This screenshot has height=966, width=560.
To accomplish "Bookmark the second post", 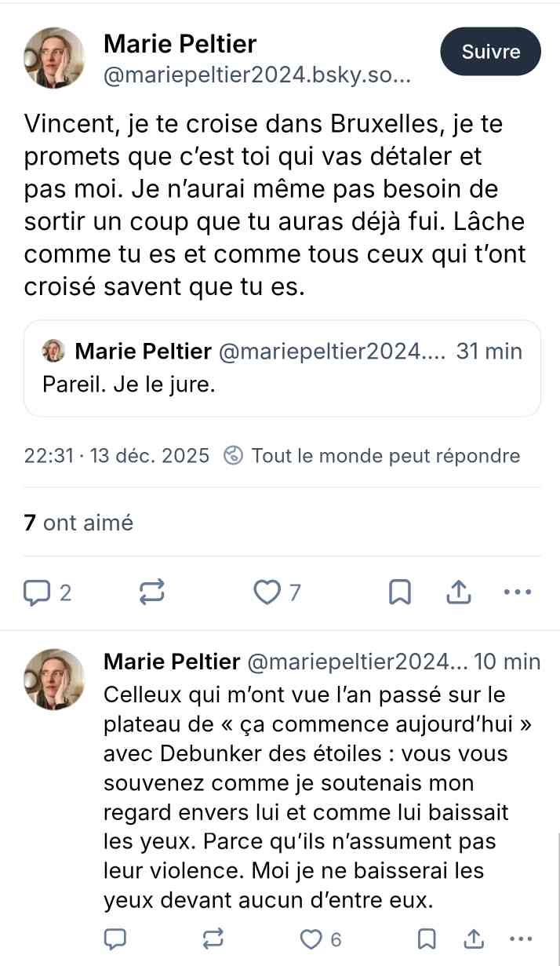I will tap(427, 939).
